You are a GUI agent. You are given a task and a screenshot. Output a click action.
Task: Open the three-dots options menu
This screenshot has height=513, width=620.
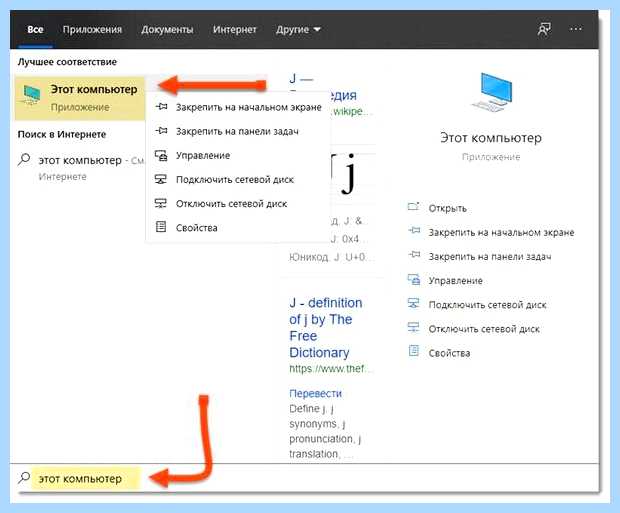[576, 29]
